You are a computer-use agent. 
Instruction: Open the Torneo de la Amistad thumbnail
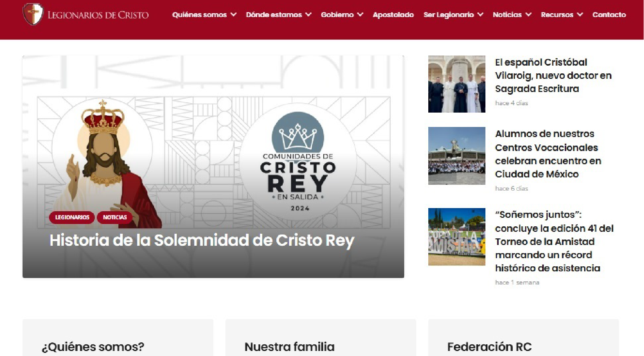(457, 237)
